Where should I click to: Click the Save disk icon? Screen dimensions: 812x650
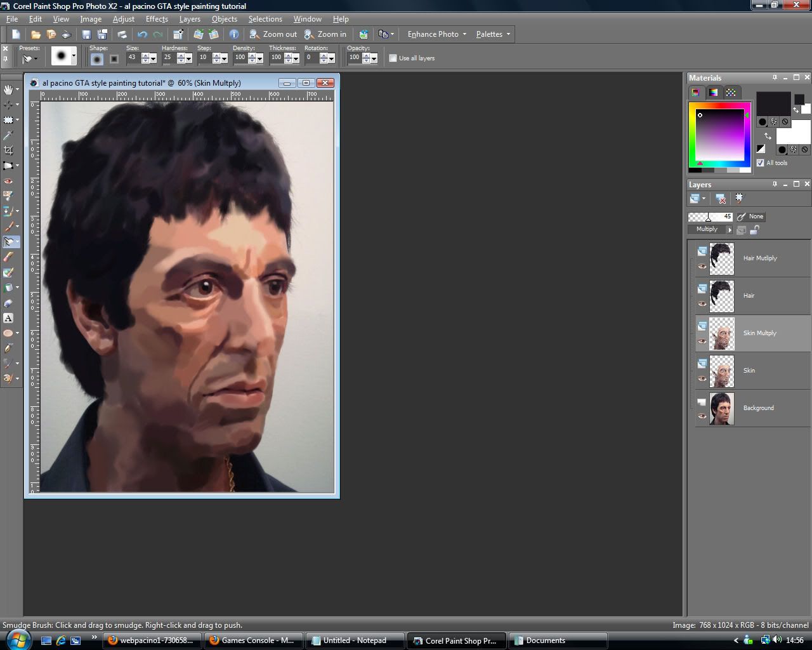click(x=86, y=34)
